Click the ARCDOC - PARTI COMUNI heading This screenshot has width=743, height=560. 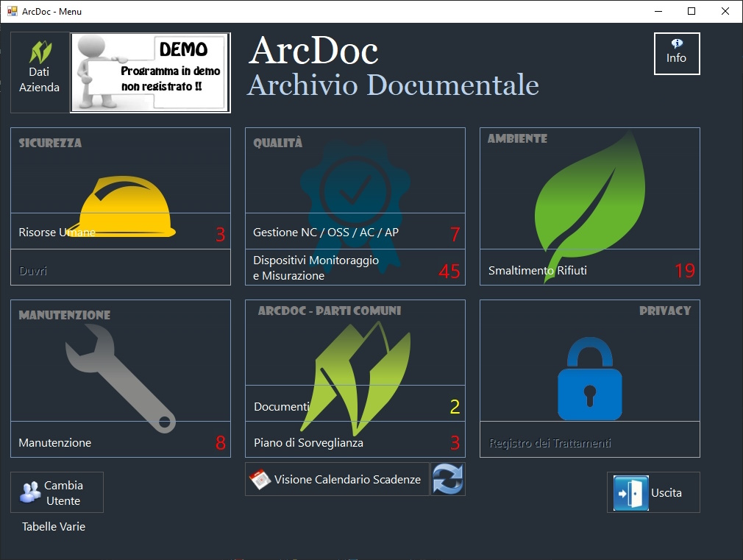[330, 311]
